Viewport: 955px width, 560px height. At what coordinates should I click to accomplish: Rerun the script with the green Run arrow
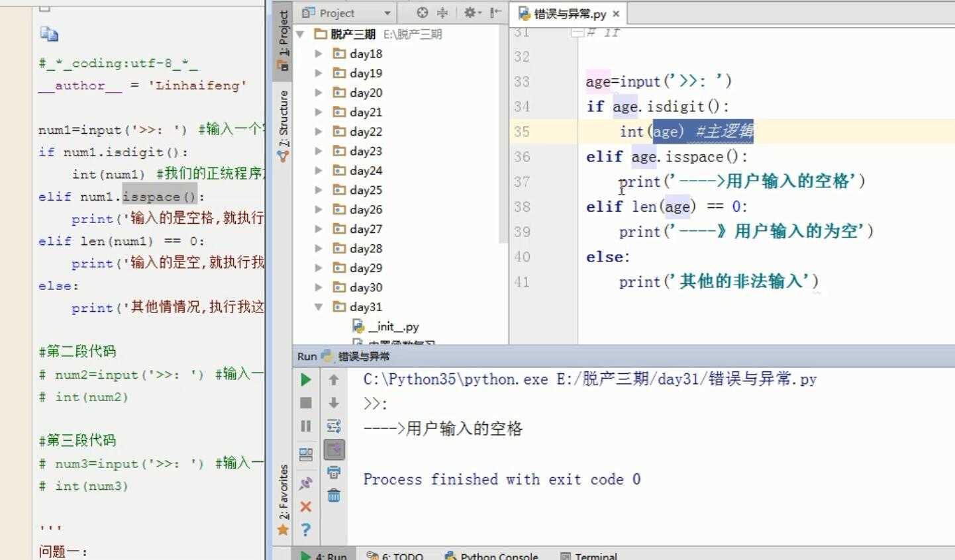[x=305, y=379]
